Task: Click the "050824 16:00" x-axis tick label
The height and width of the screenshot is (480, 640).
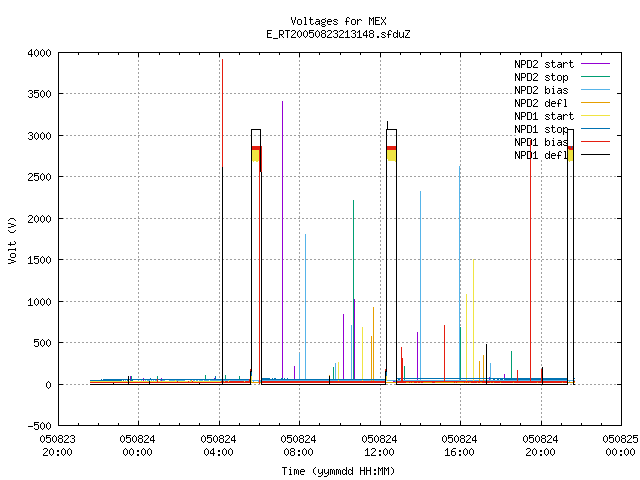Action: (459, 446)
